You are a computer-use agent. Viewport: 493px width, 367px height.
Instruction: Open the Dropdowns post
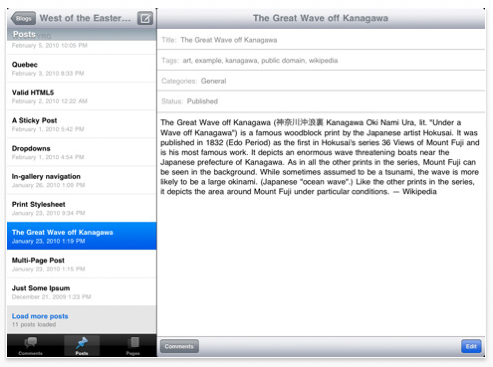(82, 152)
